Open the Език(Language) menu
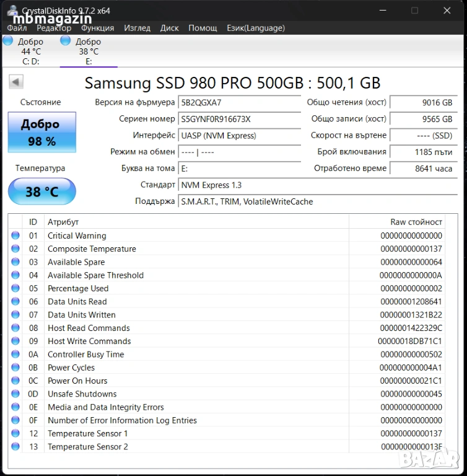The height and width of the screenshot is (476, 467). 255,28
